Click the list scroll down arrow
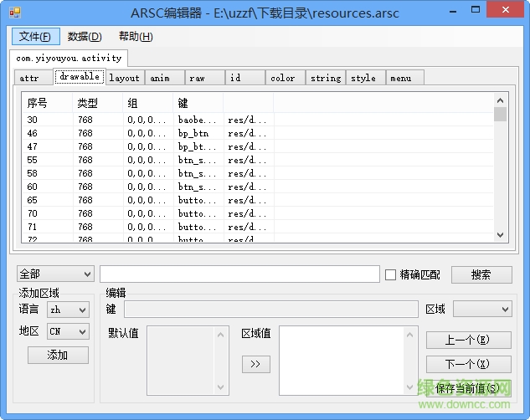 pyautogui.click(x=501, y=235)
